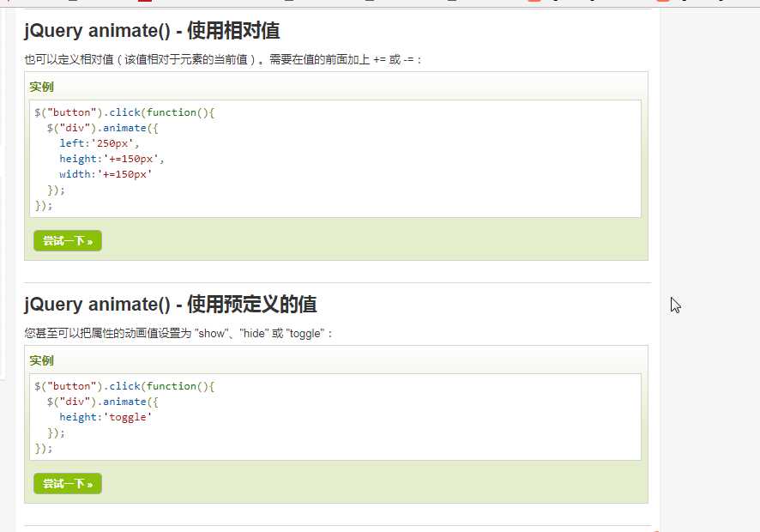Select heading 'jQuery animate() - 使用相对值'

point(152,31)
